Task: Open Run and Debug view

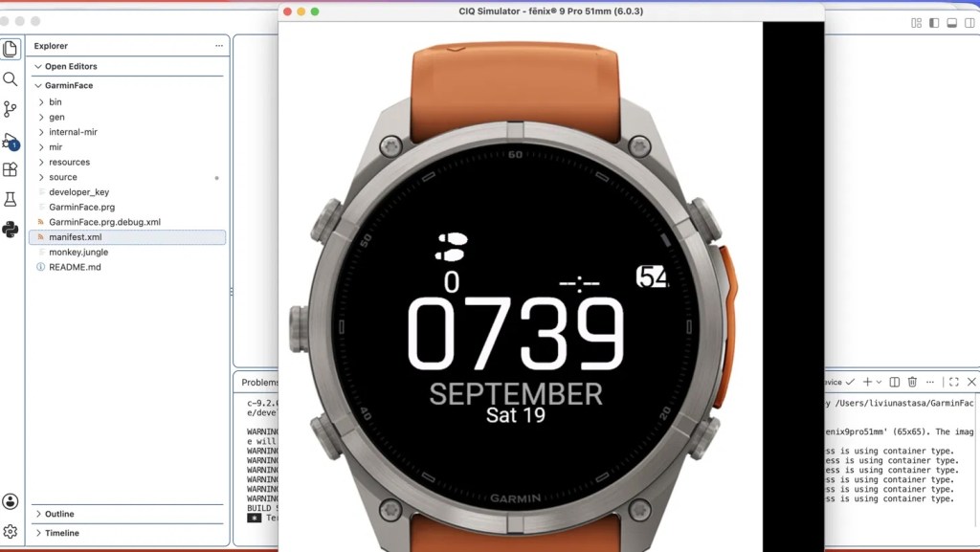Action: (11, 142)
